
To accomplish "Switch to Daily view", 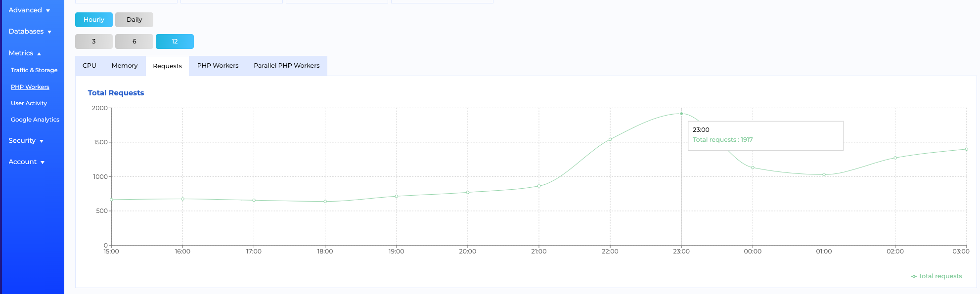I will tap(134, 20).
